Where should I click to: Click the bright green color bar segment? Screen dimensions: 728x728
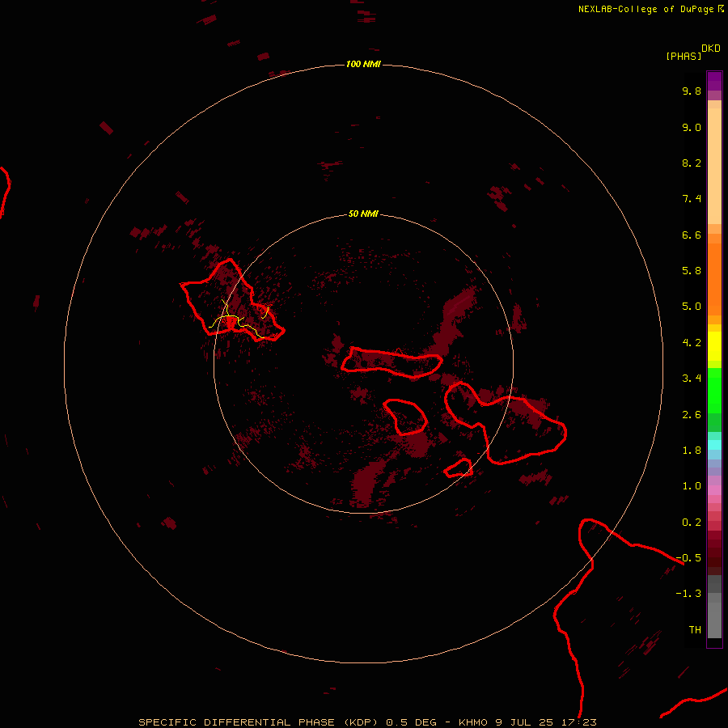click(x=714, y=391)
